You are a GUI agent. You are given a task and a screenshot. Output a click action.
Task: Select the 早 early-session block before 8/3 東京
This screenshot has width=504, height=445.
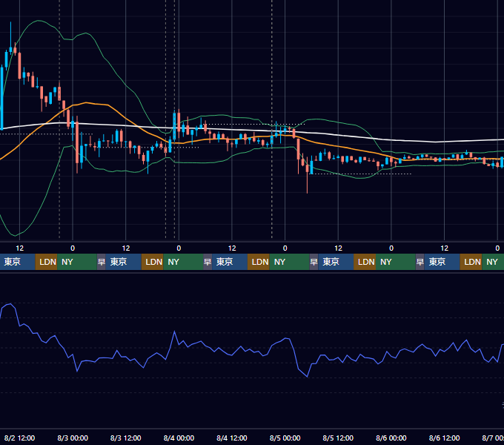pos(102,262)
